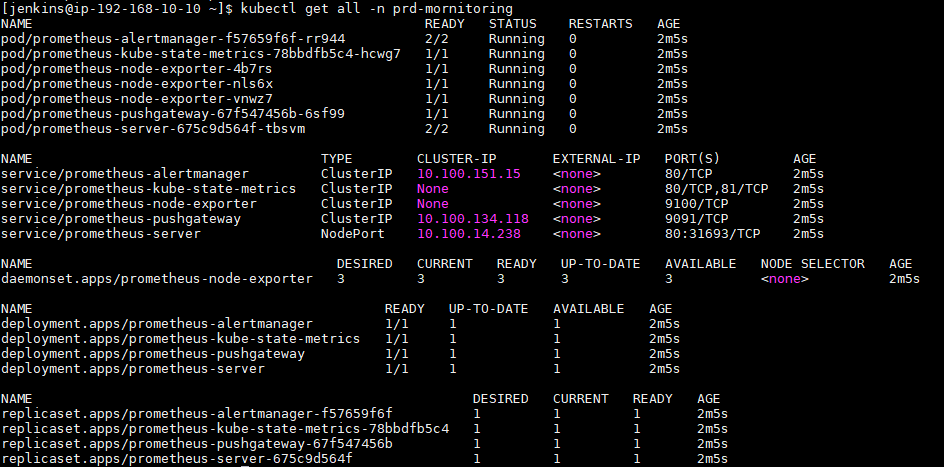944x467 pixels.
Task: Click the RESTARTS column header
Action: pos(601,24)
